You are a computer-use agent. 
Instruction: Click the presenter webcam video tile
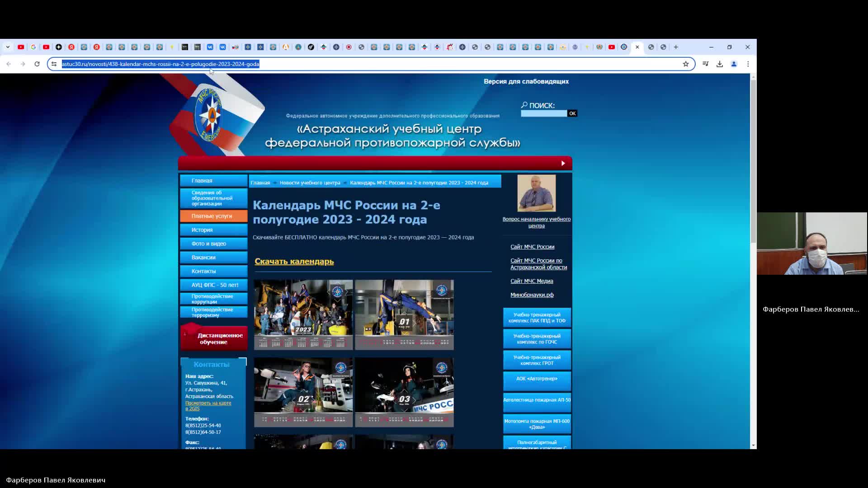(x=812, y=244)
